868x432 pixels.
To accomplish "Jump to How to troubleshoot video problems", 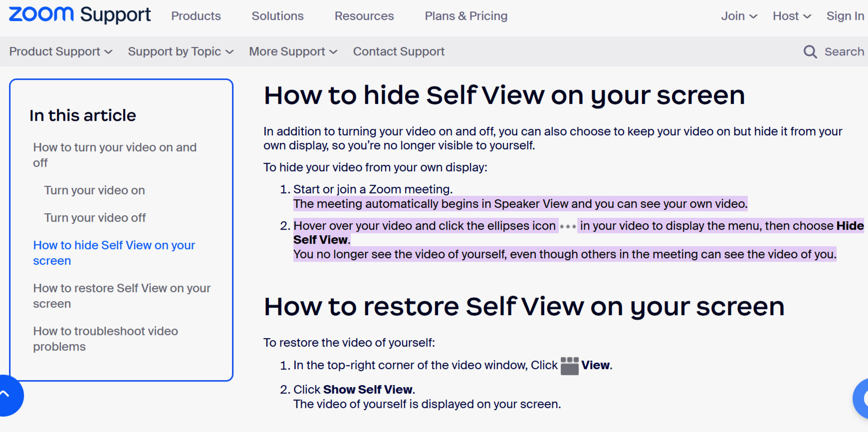I will pyautogui.click(x=105, y=339).
